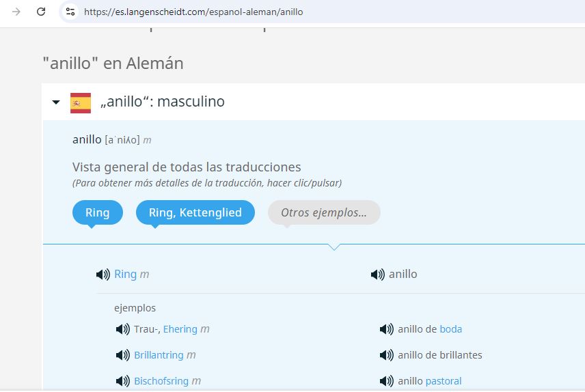Play pronunciation of Brillantring
Image resolution: width=585 pixels, height=392 pixels.
click(123, 355)
